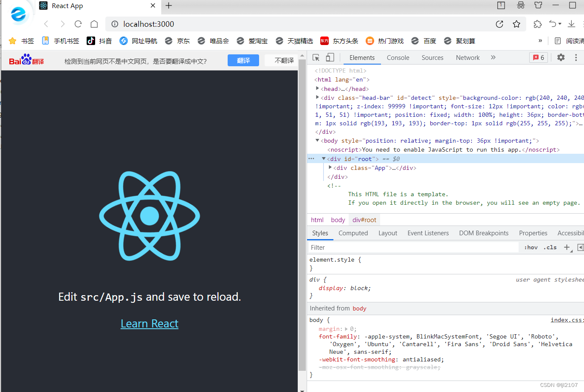Screen dimensions: 584x392
Task: Click the styles Filter input field
Action: pos(413,248)
